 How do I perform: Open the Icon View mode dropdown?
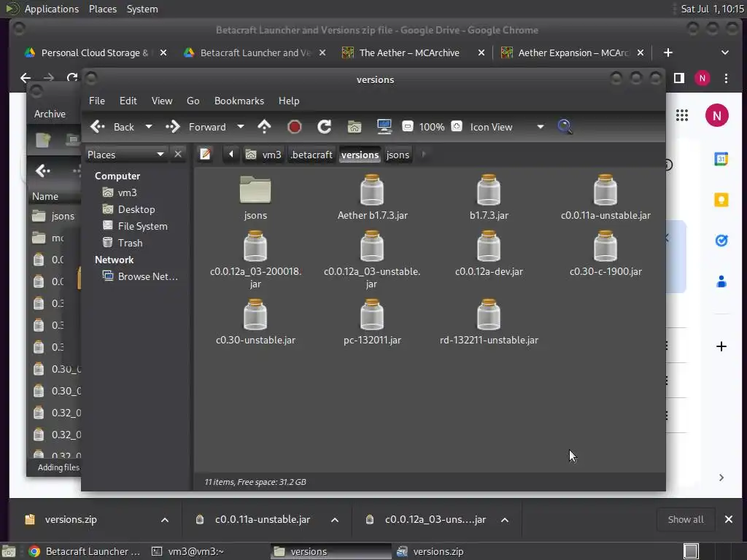coord(506,127)
